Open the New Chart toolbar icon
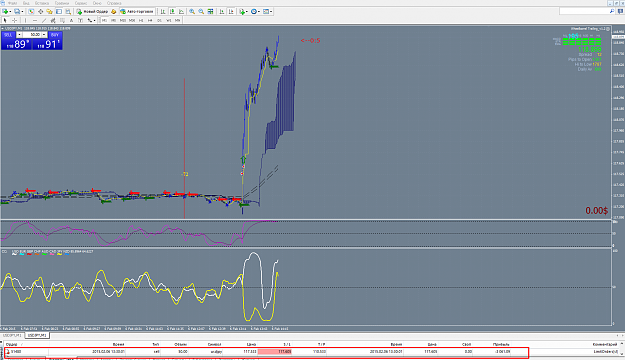Screen dimensions: 625x360 coord(5,12)
